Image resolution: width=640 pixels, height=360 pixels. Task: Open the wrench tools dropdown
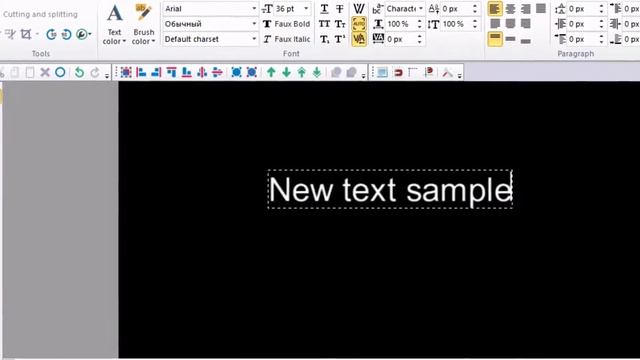pos(84,34)
